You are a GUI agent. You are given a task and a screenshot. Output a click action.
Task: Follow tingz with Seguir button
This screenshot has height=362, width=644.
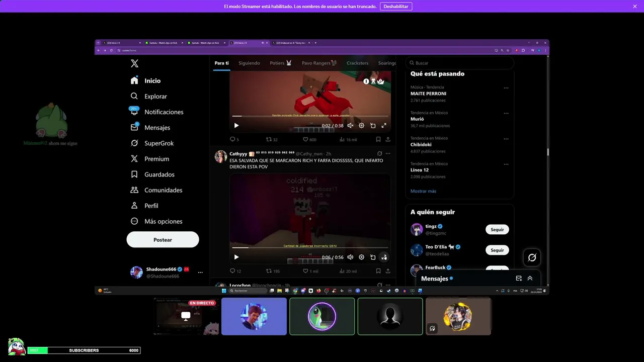tap(497, 229)
